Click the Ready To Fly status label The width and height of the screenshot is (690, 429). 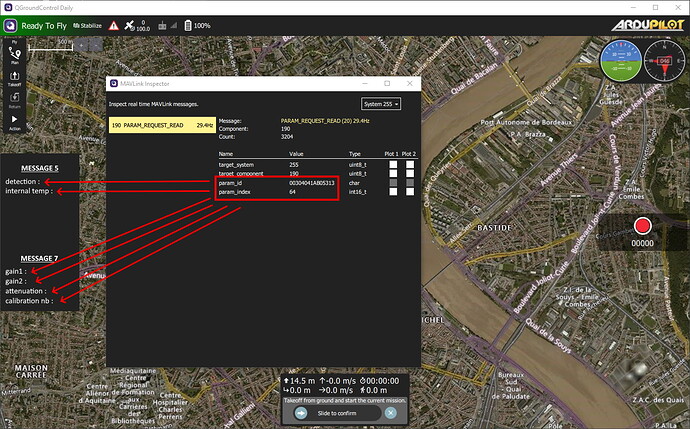(x=44, y=26)
